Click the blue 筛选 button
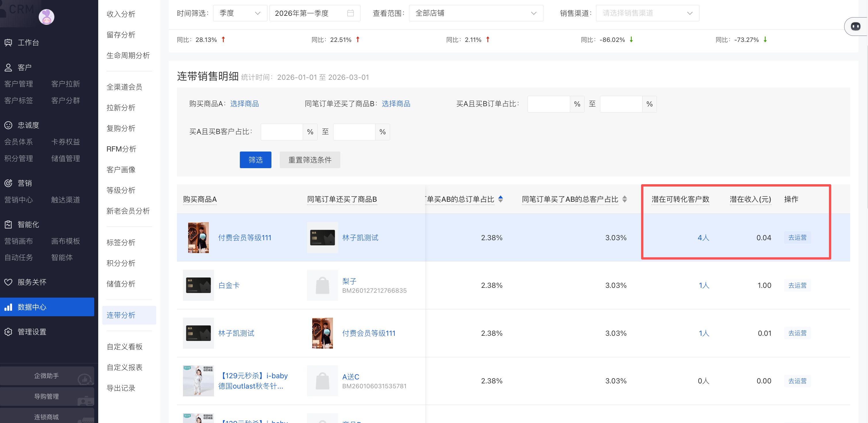 click(255, 160)
